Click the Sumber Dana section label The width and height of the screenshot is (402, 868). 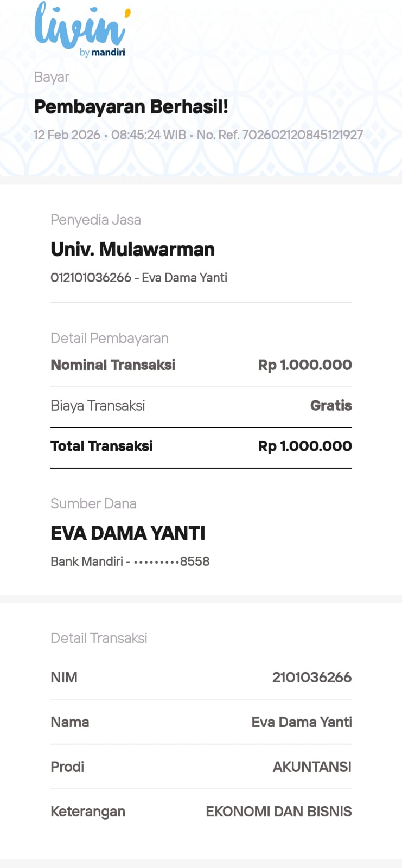point(93,503)
